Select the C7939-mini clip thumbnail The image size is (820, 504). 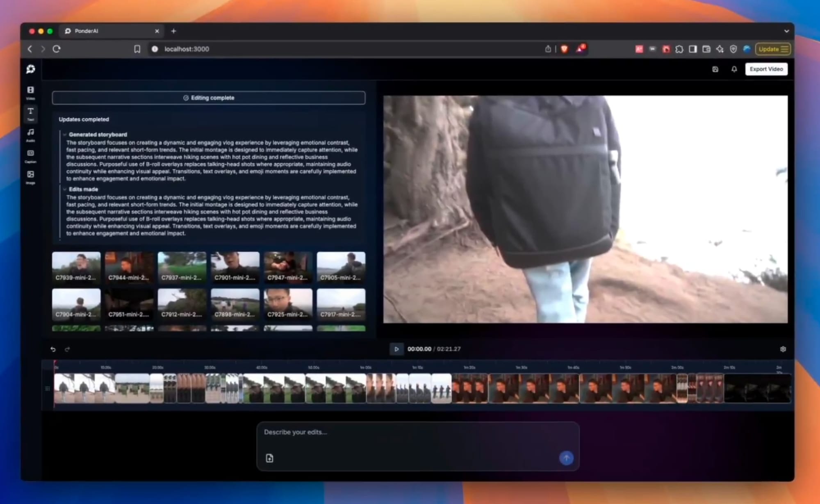[76, 267]
